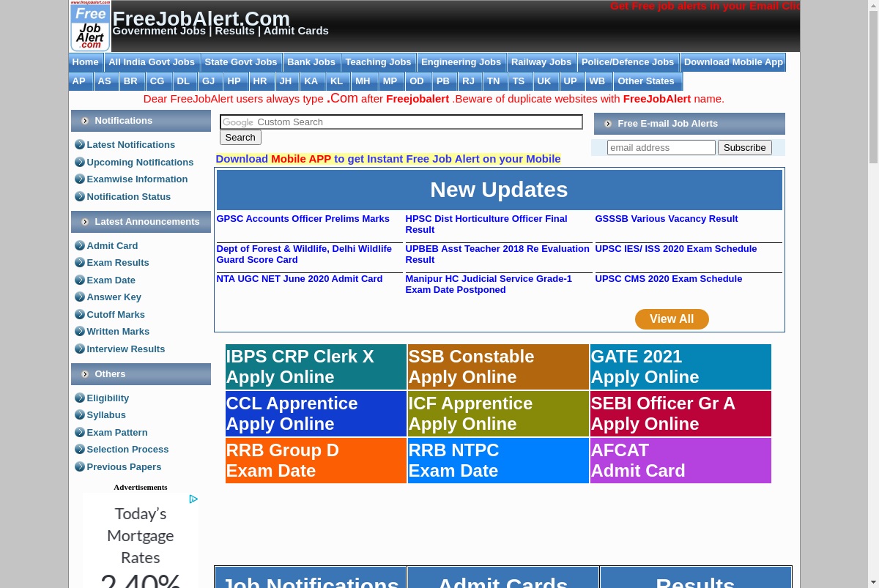
Task: Click RRB Group D Exam Date tile
Action: (x=316, y=461)
